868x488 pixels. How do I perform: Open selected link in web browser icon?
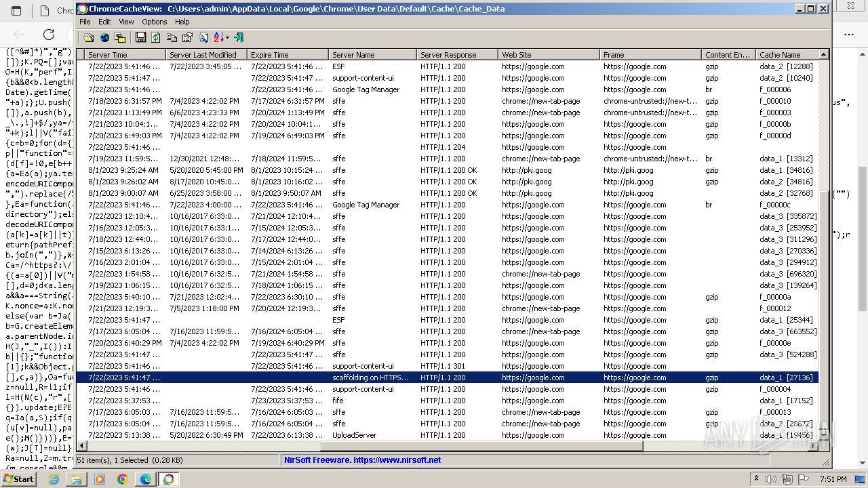[104, 37]
